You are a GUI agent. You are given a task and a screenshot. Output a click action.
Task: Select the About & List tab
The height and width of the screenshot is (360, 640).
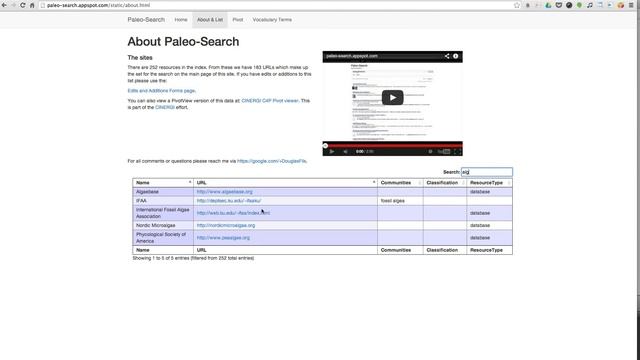210,20
